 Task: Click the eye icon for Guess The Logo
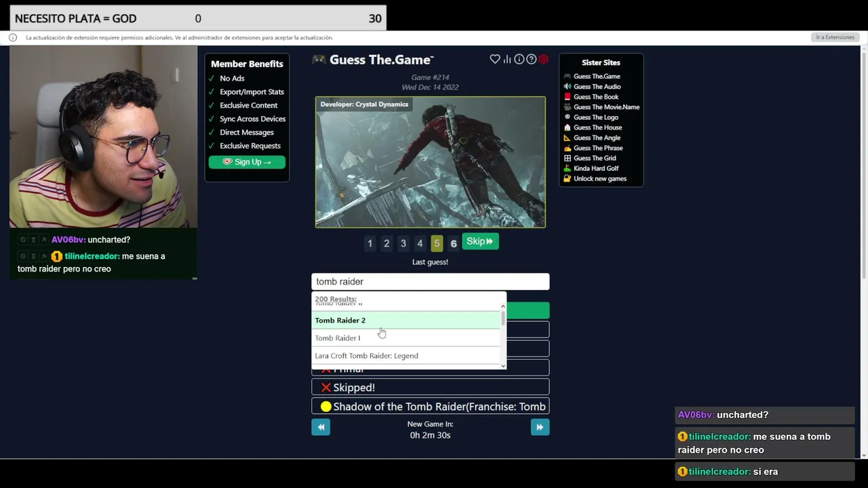(568, 117)
